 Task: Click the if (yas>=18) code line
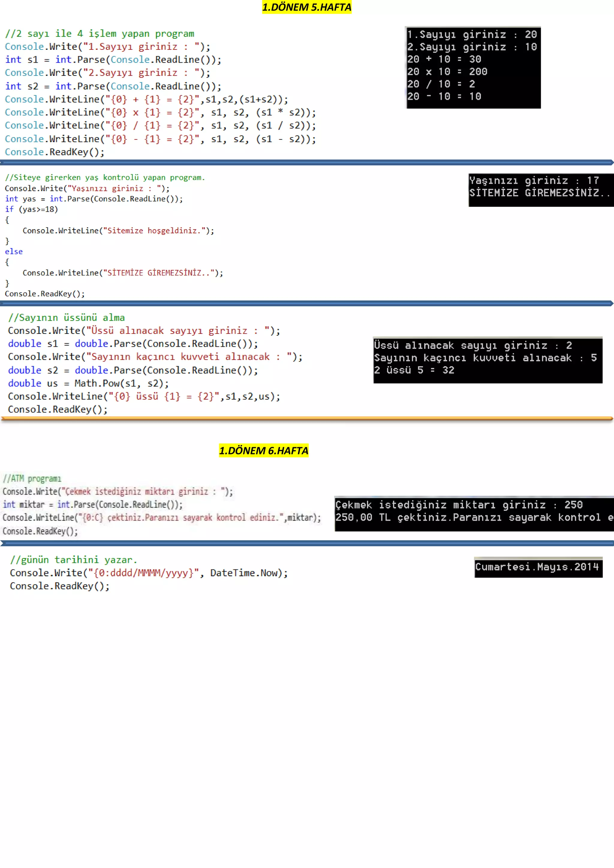coord(31,209)
